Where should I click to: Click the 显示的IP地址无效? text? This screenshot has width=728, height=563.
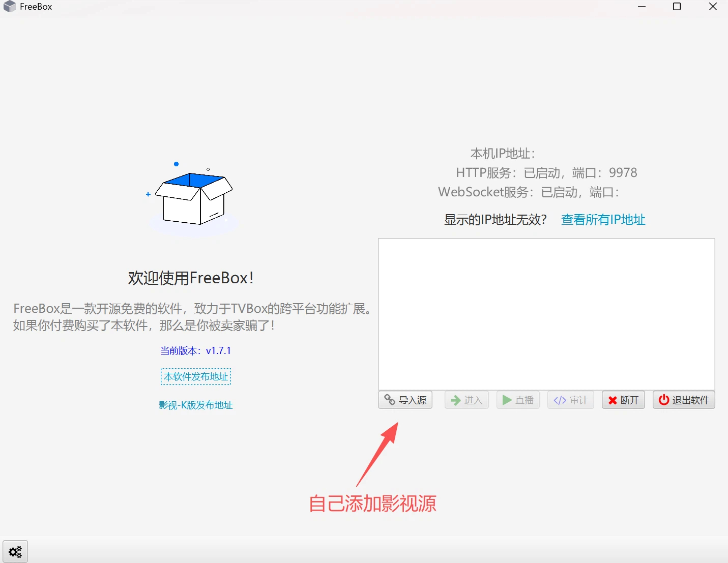pyautogui.click(x=496, y=220)
